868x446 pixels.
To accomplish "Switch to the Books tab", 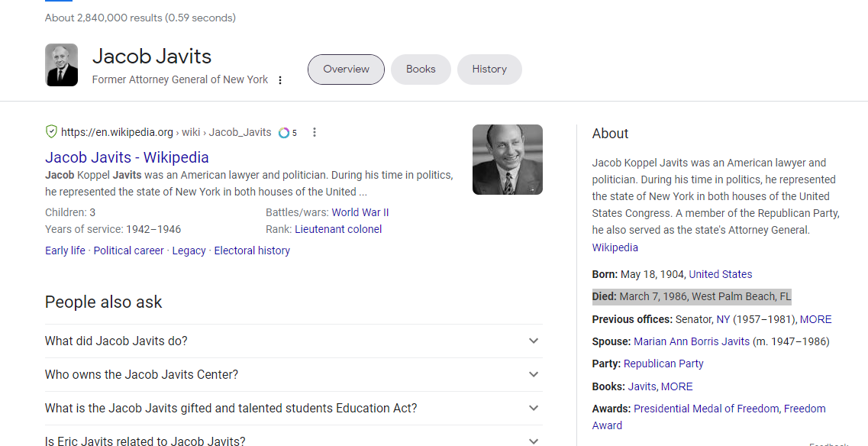I will (x=421, y=69).
